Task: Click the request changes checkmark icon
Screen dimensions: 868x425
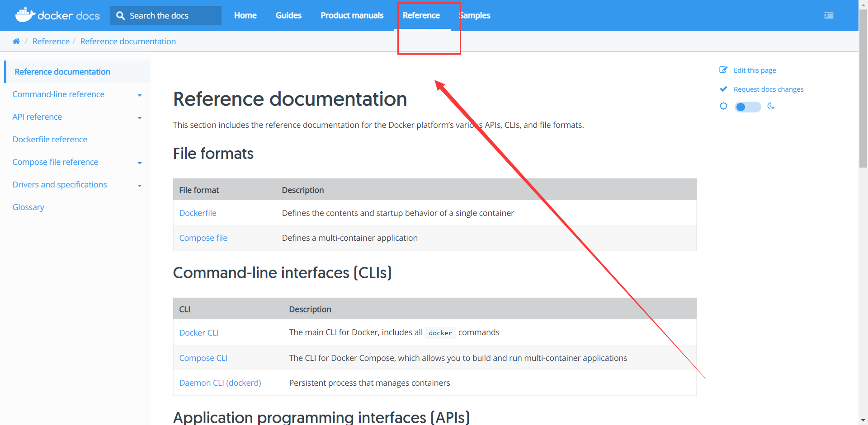Action: [x=723, y=89]
